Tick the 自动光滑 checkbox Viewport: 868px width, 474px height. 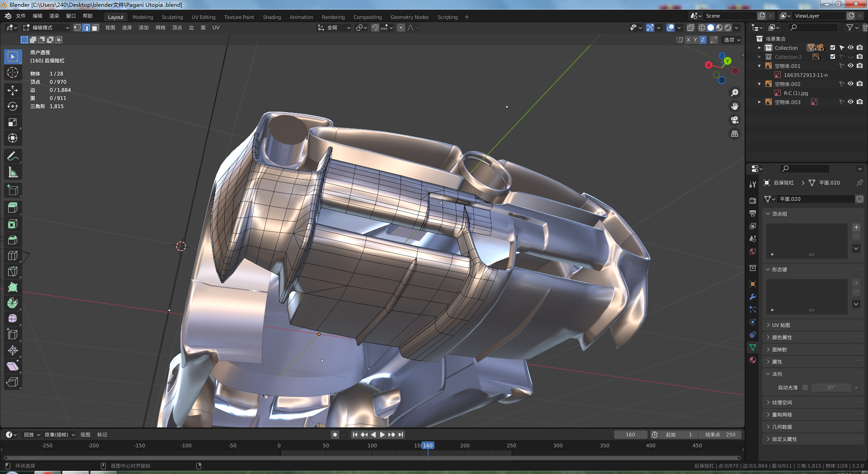click(x=805, y=388)
